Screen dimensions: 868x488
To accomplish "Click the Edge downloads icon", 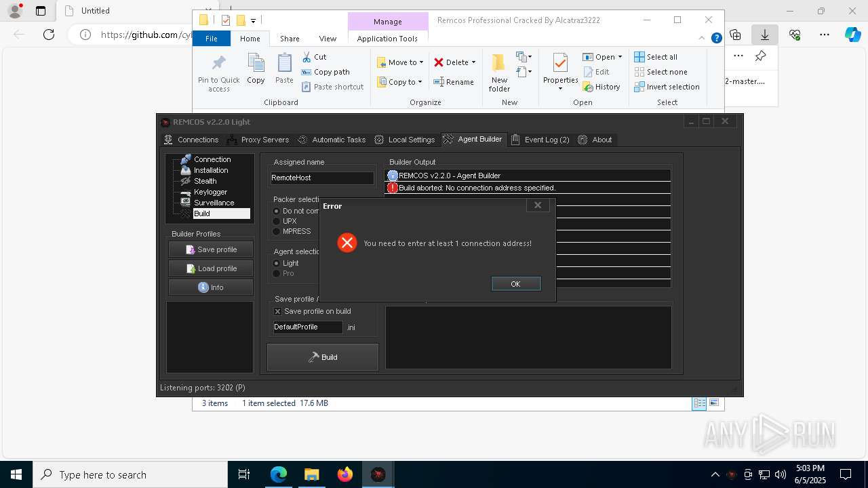I will click(764, 35).
